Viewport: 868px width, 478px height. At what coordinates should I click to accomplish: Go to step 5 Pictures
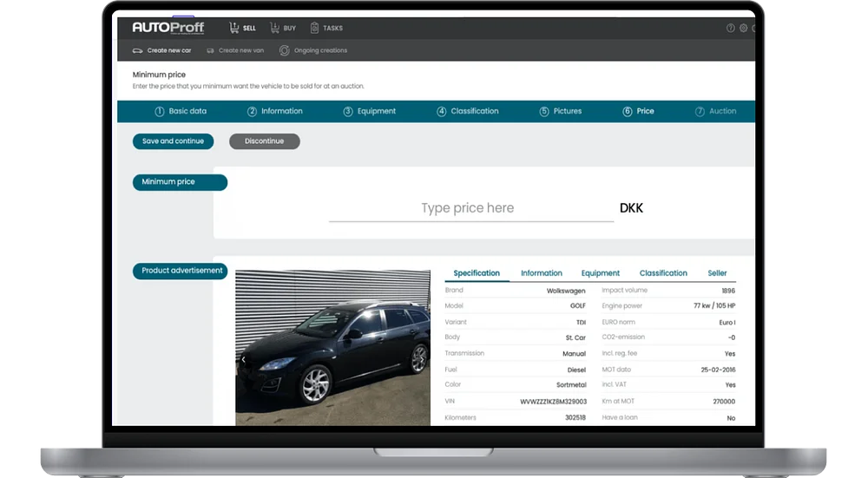click(560, 111)
